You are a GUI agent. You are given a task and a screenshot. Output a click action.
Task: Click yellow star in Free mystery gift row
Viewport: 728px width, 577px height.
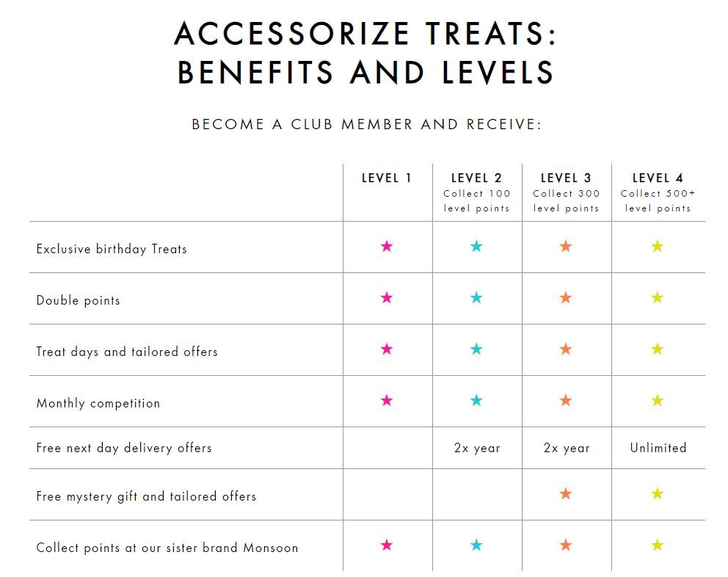pyautogui.click(x=658, y=494)
